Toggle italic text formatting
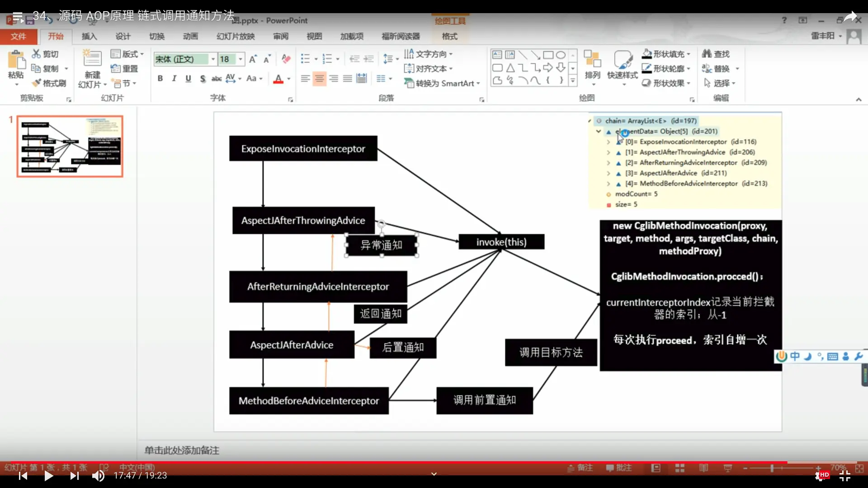The height and width of the screenshot is (488, 868). (174, 79)
